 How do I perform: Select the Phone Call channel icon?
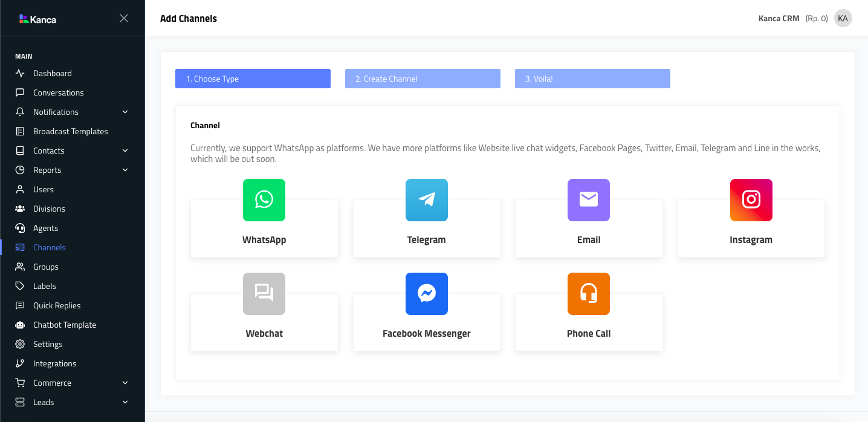[588, 294]
